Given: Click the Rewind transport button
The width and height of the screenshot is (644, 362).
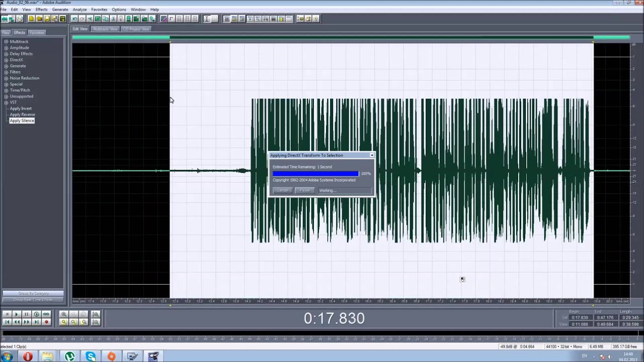Looking at the screenshot, I should tap(17, 322).
